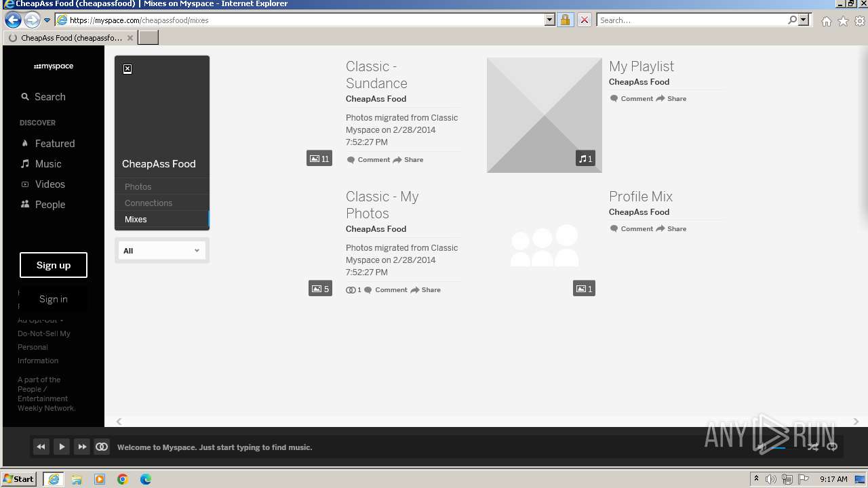
Task: Click the 11 photos badge on Sundance
Action: [x=319, y=159]
